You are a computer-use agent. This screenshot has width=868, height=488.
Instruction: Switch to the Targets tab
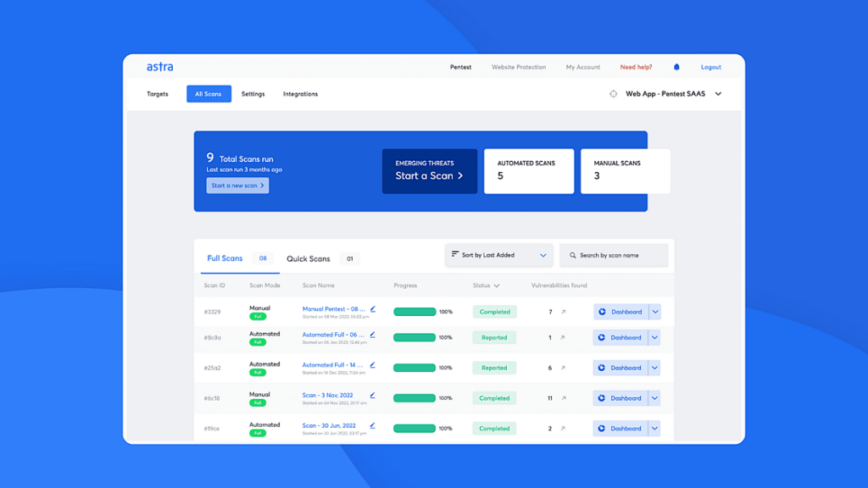click(x=157, y=94)
